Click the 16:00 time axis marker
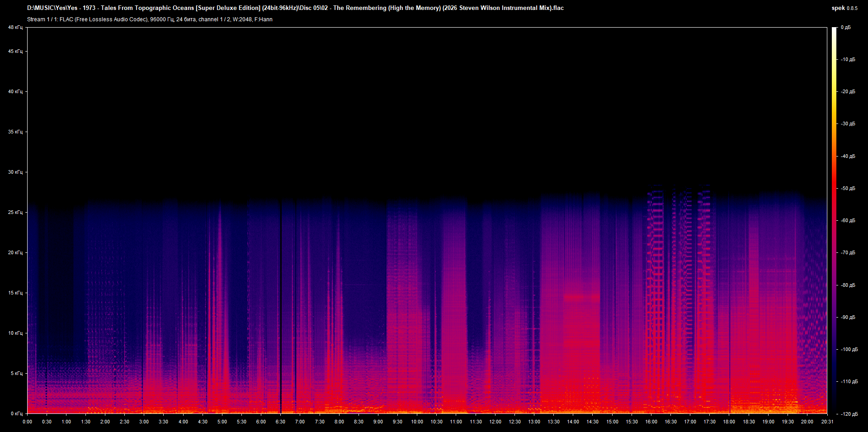Image resolution: width=868 pixels, height=432 pixels. [651, 422]
